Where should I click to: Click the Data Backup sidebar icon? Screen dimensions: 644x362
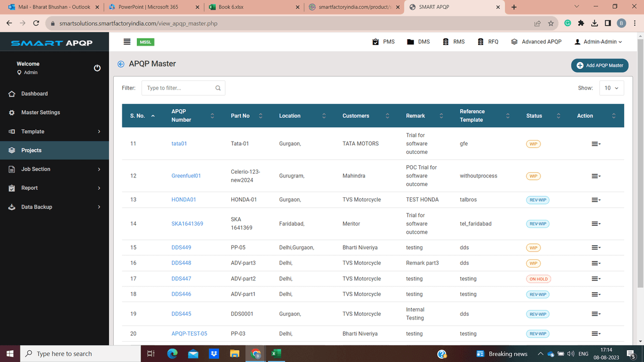coord(12,206)
